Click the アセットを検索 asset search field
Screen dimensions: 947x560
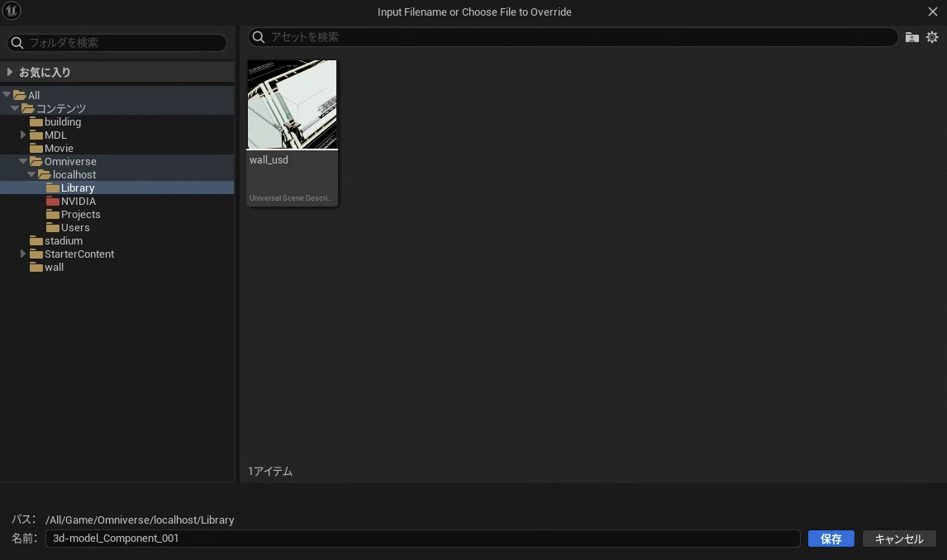tap(578, 37)
